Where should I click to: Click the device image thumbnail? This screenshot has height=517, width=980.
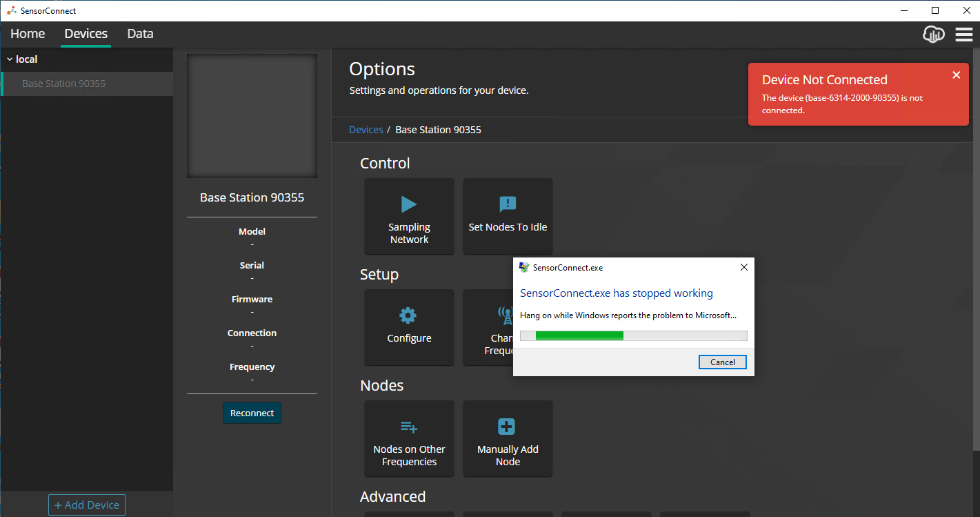252,116
